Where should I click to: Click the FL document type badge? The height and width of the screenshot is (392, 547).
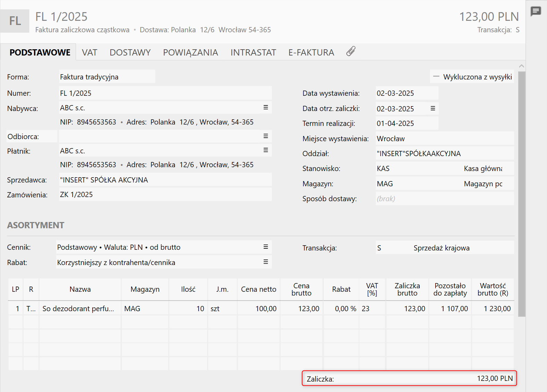[x=15, y=21]
